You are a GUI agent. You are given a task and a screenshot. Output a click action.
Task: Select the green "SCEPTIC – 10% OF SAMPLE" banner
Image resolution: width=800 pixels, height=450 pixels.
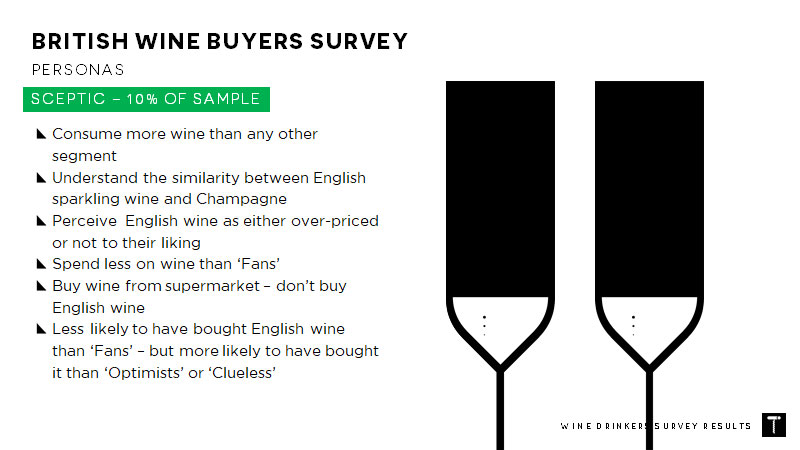[146, 99]
